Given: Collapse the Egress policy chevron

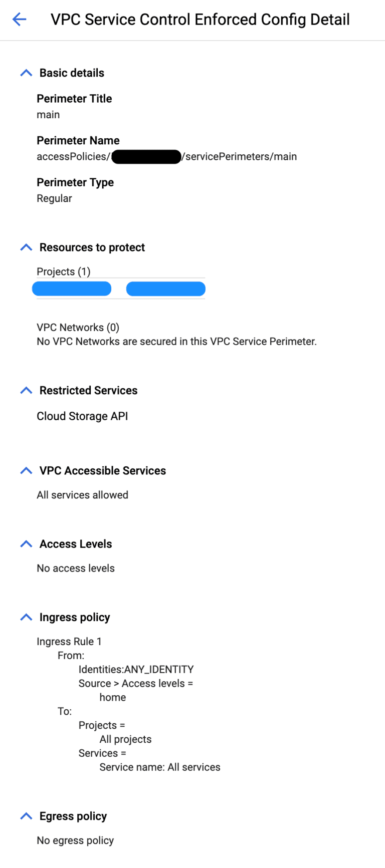Looking at the screenshot, I should tap(26, 815).
